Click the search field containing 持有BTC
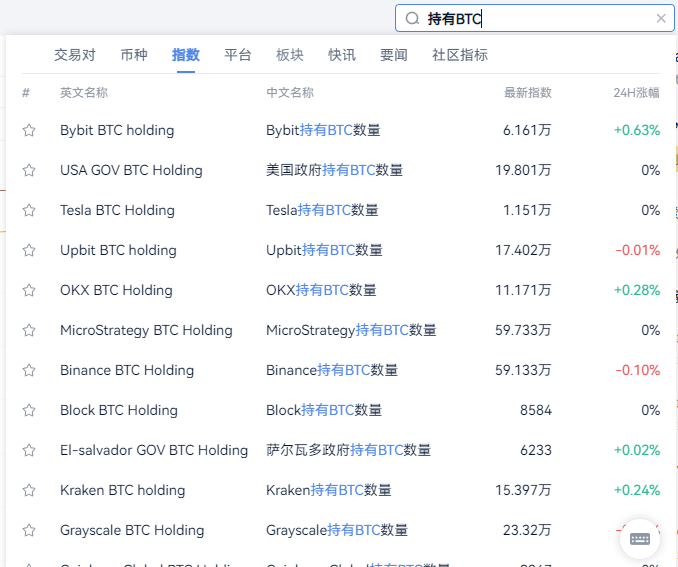678x567 pixels. [540, 18]
